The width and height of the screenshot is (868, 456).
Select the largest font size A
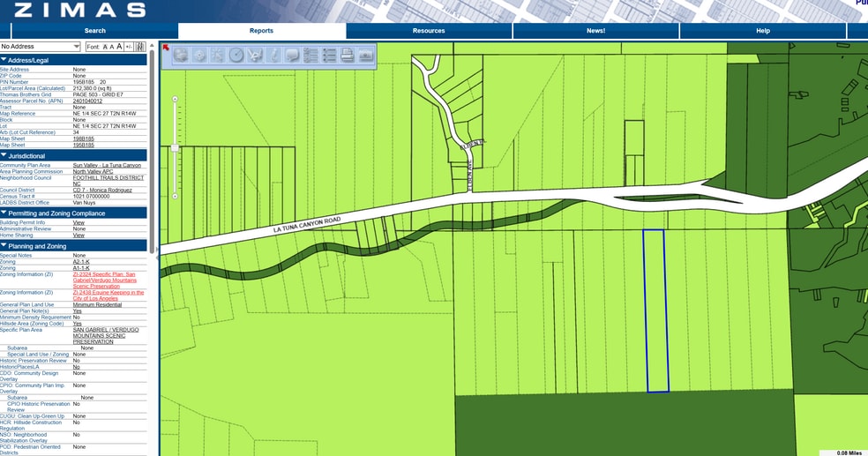[x=118, y=46]
